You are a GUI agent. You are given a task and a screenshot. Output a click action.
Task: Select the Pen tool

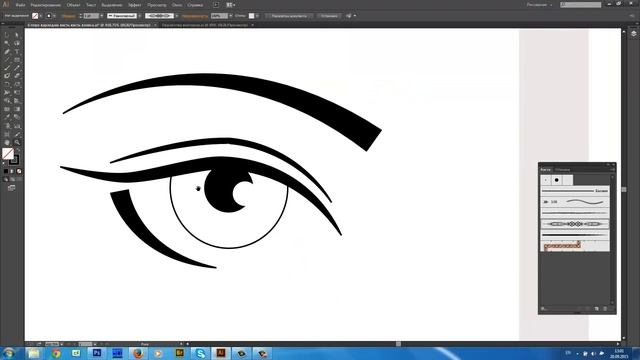(7, 51)
